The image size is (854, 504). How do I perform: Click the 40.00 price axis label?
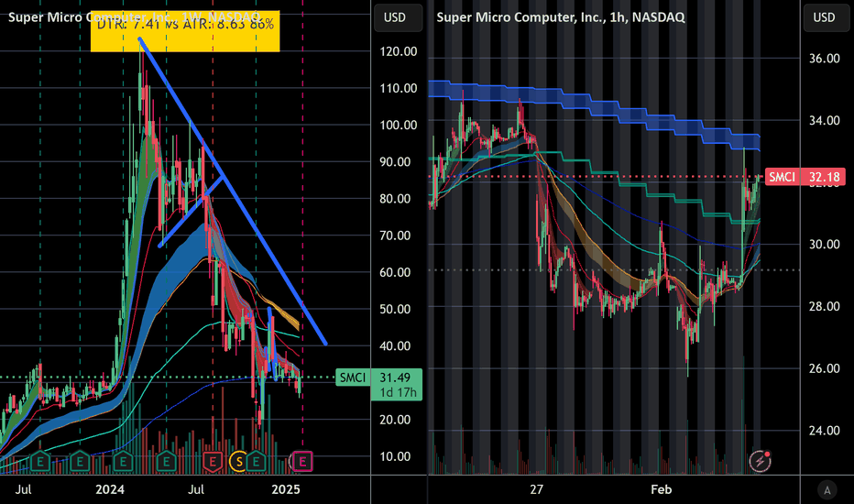(x=395, y=346)
